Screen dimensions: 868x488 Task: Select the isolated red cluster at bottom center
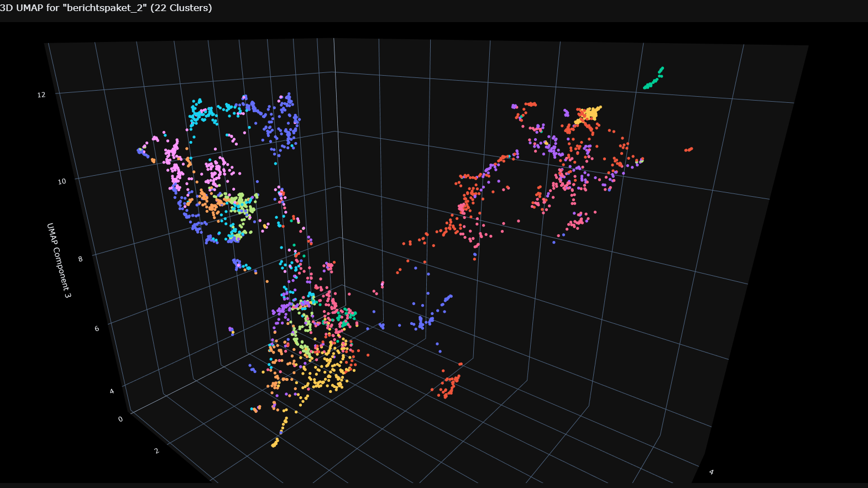(x=449, y=386)
